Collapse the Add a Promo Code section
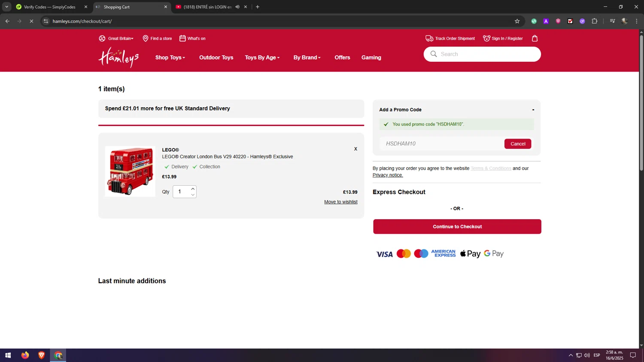The image size is (644, 362). click(x=533, y=110)
